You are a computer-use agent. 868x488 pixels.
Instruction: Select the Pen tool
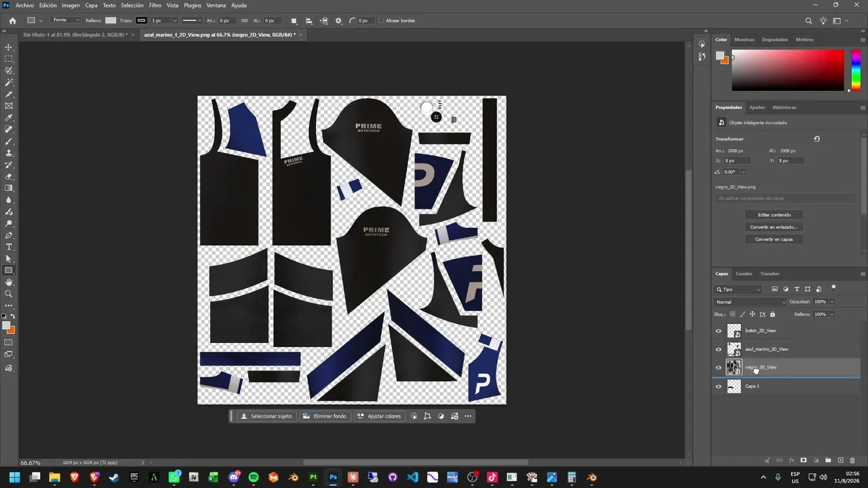(x=9, y=235)
